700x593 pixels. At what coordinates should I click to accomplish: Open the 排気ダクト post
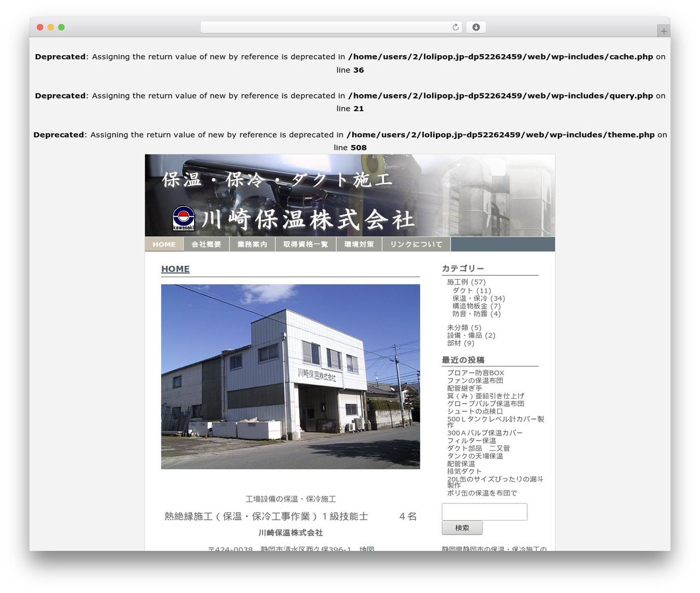point(464,471)
